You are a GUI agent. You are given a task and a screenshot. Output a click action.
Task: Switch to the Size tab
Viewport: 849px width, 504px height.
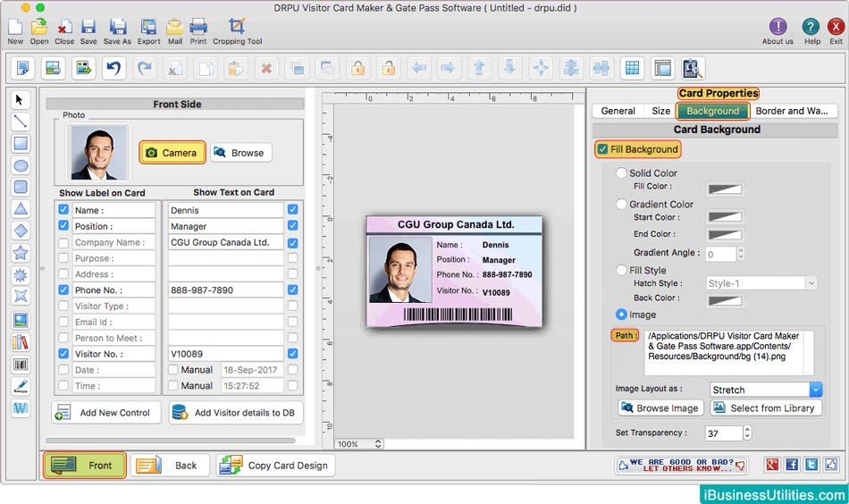click(660, 111)
